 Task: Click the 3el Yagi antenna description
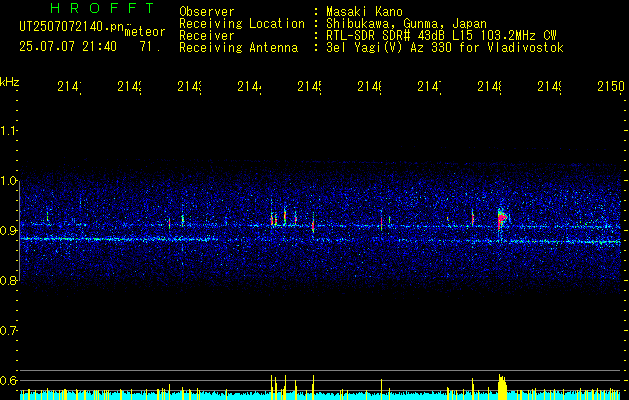(x=445, y=48)
